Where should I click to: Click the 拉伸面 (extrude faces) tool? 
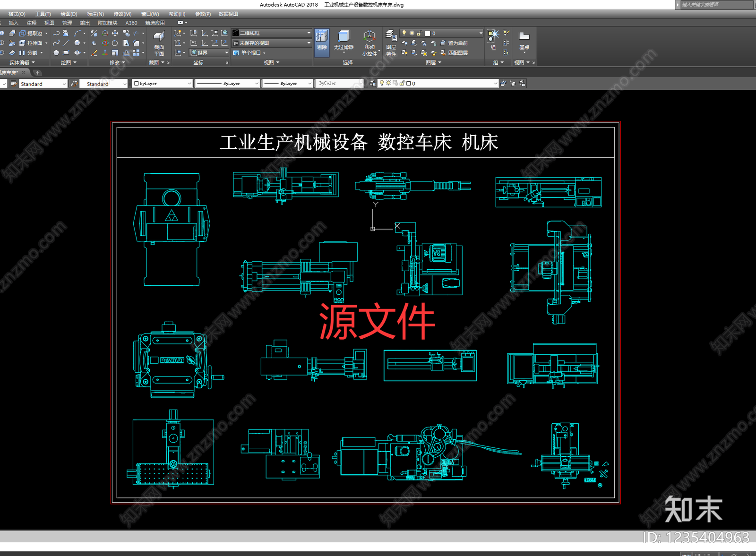[31, 43]
